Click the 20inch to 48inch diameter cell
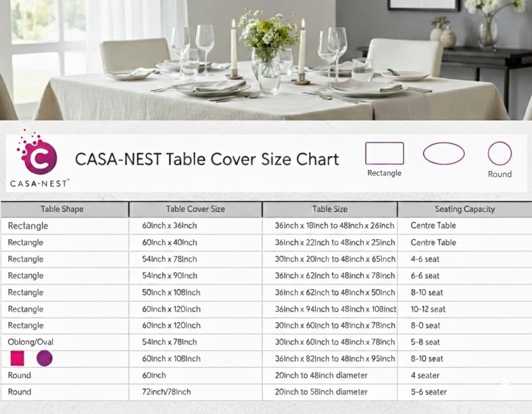 [321, 375]
